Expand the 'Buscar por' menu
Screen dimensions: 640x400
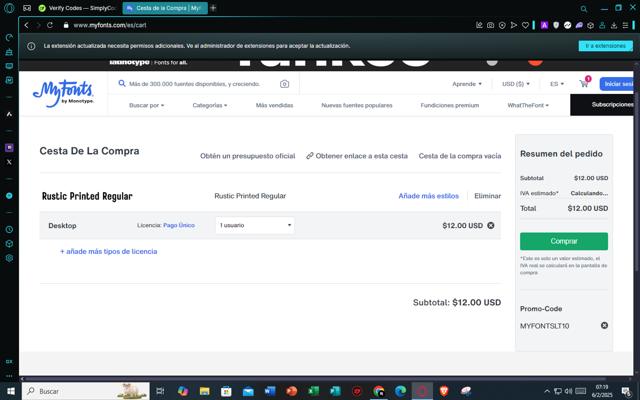[147, 105]
